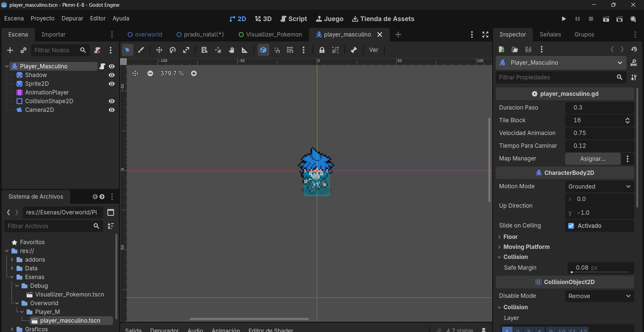Switch to the 3D workspace
The height and width of the screenshot is (332, 644).
[263, 19]
